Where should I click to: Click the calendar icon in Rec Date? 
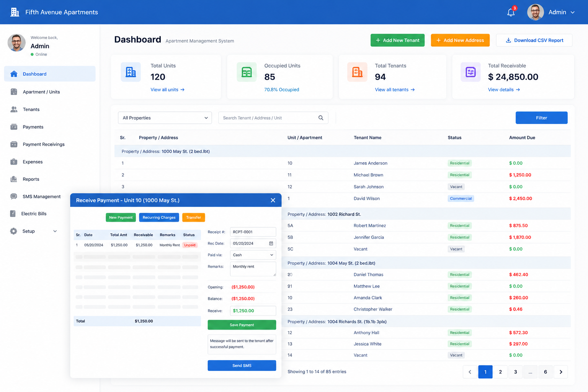[x=271, y=243]
